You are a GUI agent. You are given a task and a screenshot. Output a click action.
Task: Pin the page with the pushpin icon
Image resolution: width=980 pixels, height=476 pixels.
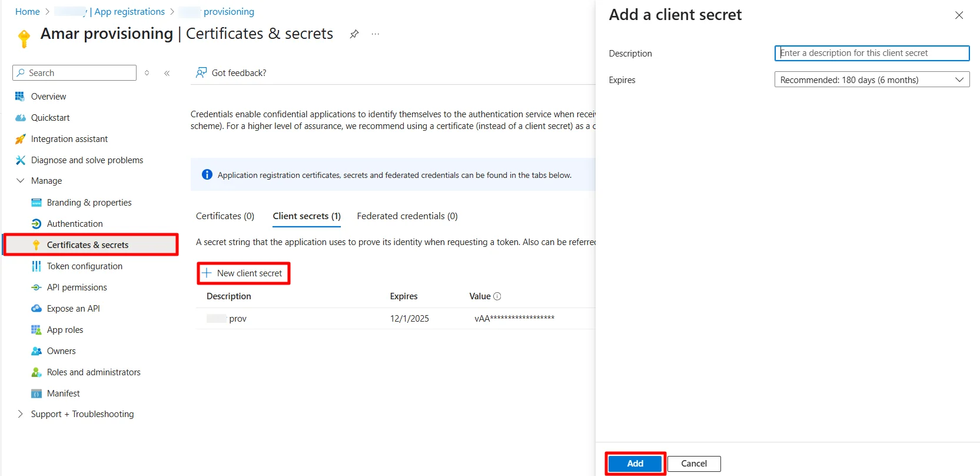point(354,34)
